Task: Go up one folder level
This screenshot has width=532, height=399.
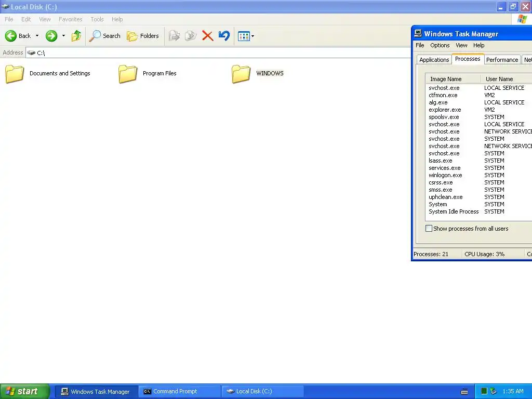Action: click(x=76, y=36)
